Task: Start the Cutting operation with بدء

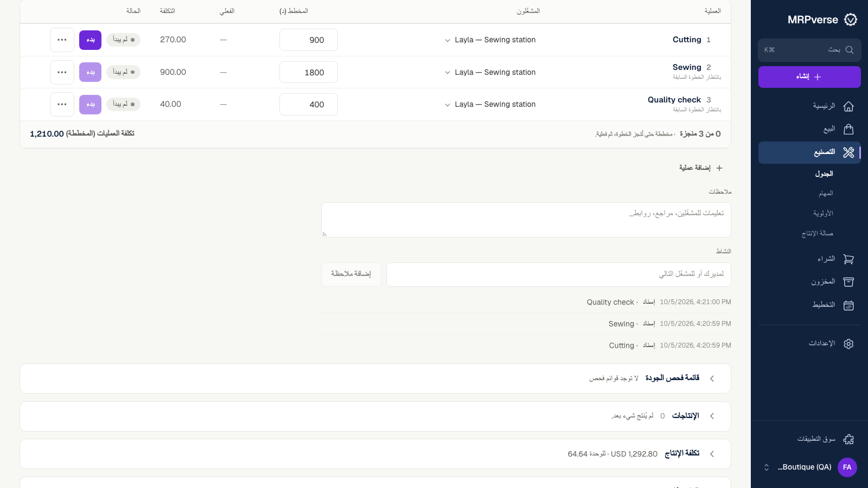Action: (x=90, y=40)
